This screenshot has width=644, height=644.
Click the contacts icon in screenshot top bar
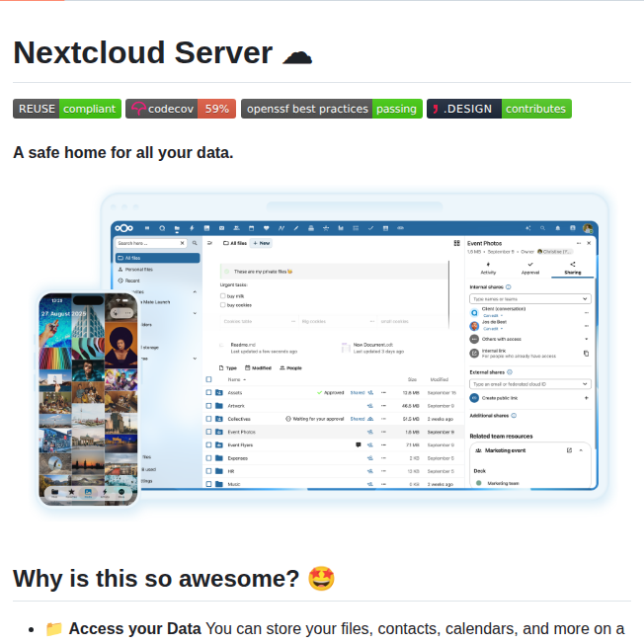tap(237, 228)
